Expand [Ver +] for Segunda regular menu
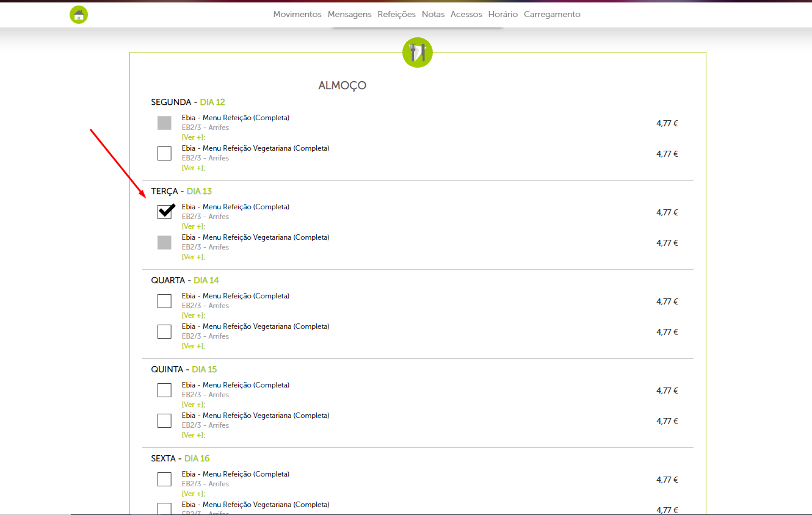This screenshot has height=515, width=812. coord(193,137)
